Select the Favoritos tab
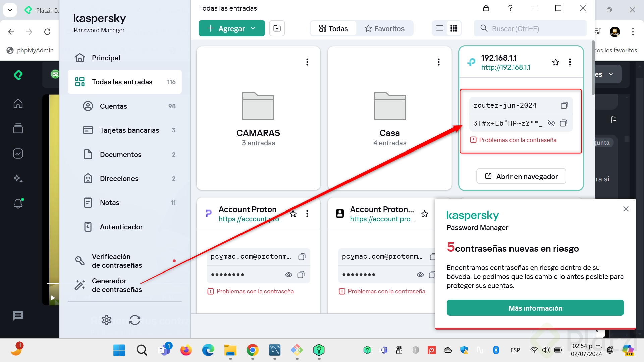644x362 pixels. click(384, 28)
